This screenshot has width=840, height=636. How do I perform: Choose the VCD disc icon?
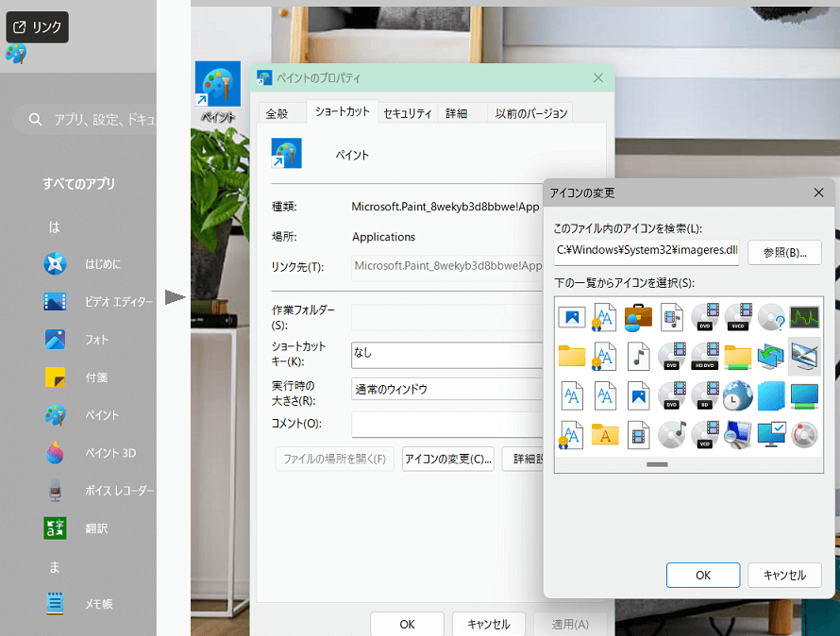pyautogui.click(x=704, y=435)
